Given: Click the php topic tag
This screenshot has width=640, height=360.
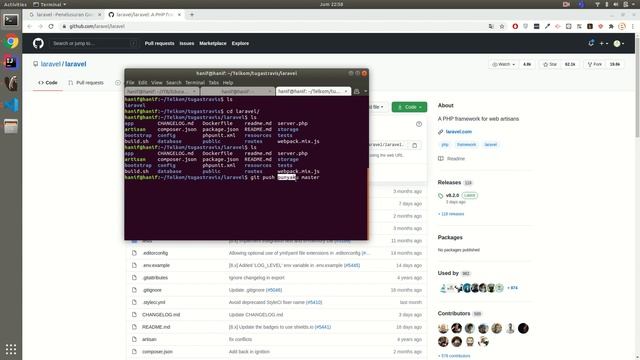Looking at the screenshot, I should point(444,144).
